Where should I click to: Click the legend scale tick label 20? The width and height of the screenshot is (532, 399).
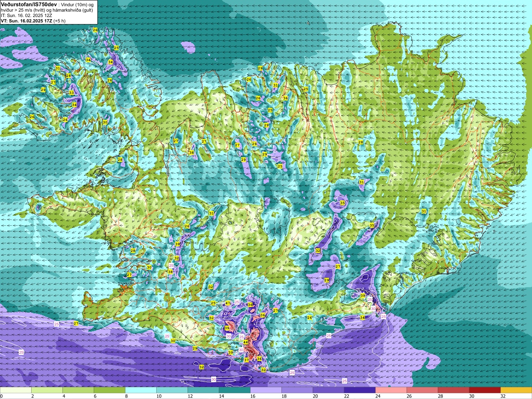(315, 396)
